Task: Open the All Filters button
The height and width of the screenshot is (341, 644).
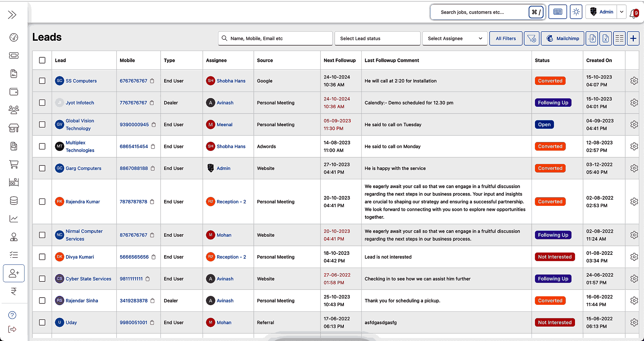Action: click(506, 38)
